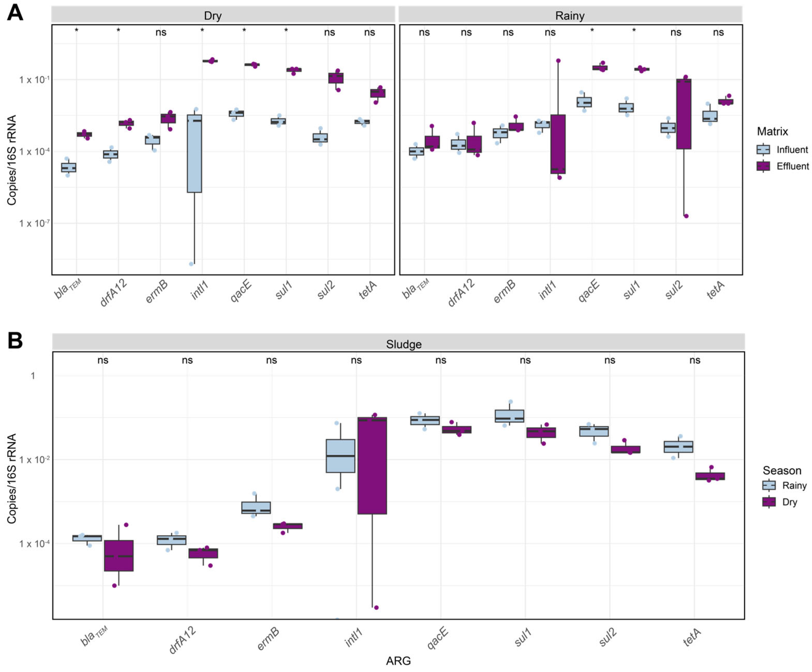Click the tall dry-season intI1 box in Sludge panel
Screen dimensions: 812x672
tap(372, 465)
